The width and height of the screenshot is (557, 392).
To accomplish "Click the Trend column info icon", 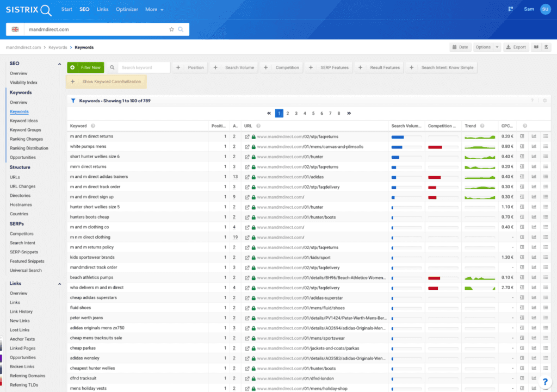I will tap(482, 126).
